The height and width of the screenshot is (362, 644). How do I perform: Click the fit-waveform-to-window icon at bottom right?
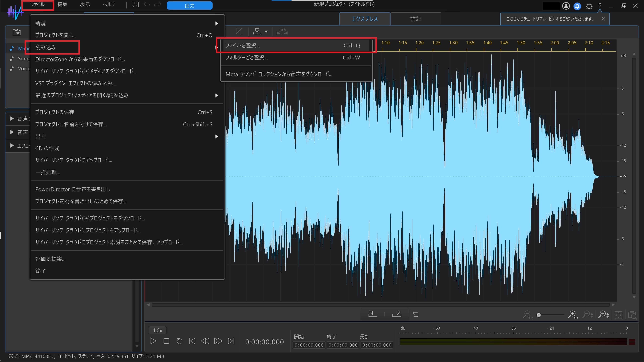tap(619, 315)
